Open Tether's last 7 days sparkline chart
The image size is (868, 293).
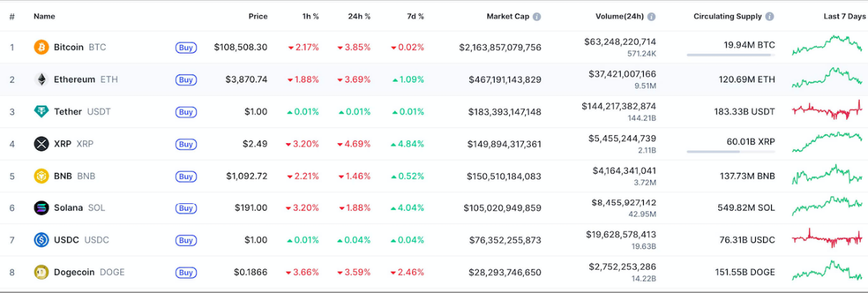pyautogui.click(x=827, y=111)
